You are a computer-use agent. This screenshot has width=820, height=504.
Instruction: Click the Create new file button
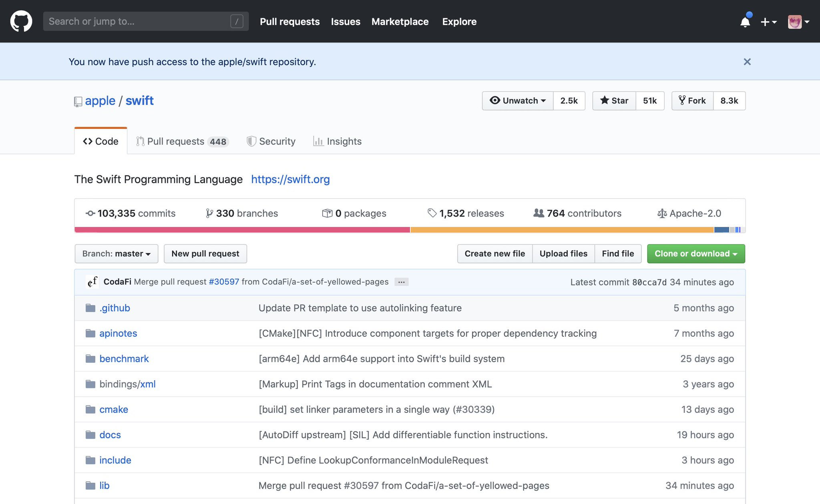(x=494, y=253)
